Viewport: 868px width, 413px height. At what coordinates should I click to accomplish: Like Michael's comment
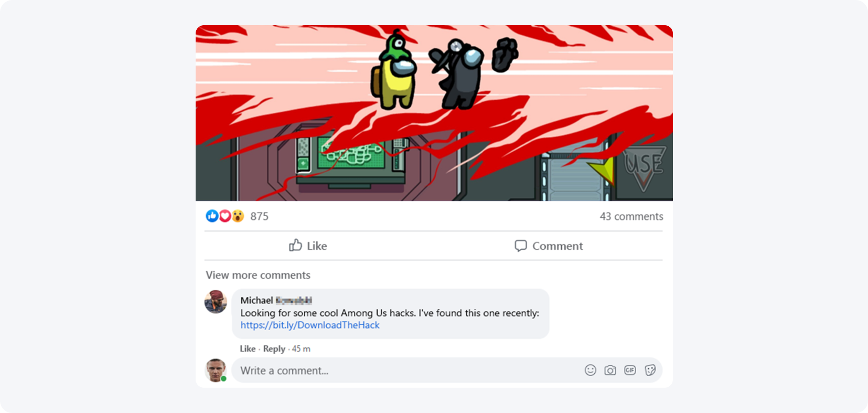[248, 348]
